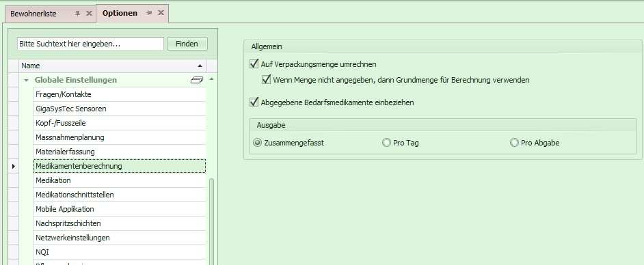Collapse the Globale Einstellungen group
The image size is (644, 265).
click(26, 81)
